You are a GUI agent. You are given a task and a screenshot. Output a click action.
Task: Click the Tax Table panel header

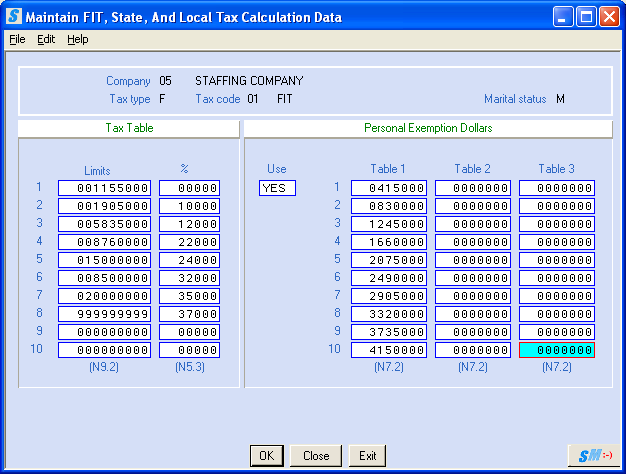tap(129, 128)
